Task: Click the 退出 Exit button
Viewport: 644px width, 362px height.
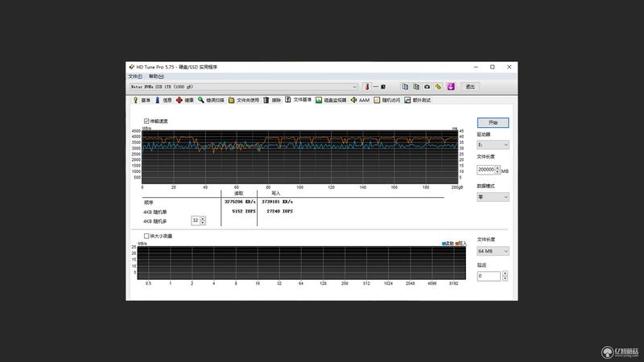Action: coord(470,87)
